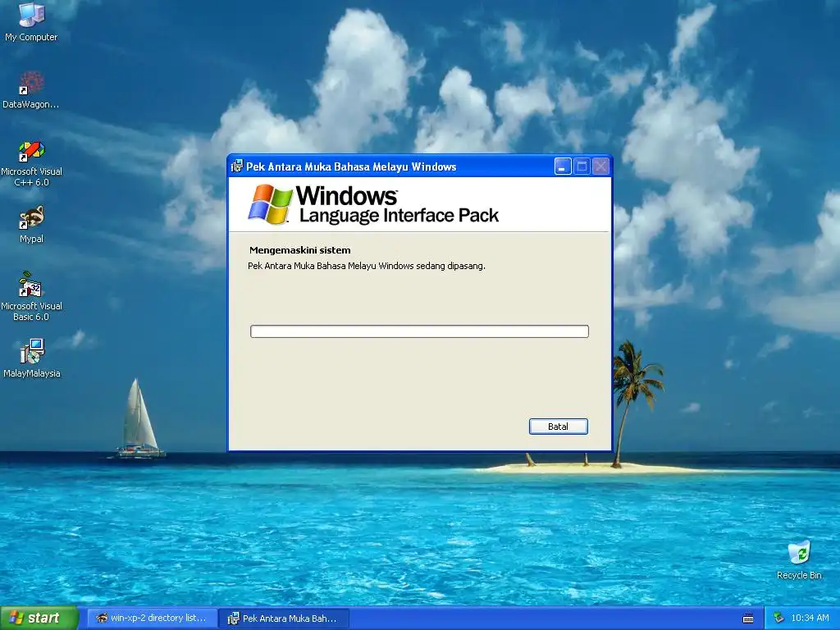Screen dimensions: 840x630
Task: Select the Recycle Bin desktop icon
Action: pyautogui.click(x=799, y=559)
